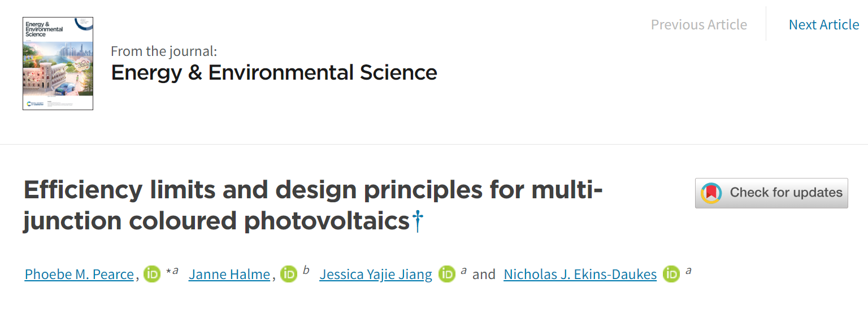
Task: Go to the Previous Article
Action: coord(699,24)
